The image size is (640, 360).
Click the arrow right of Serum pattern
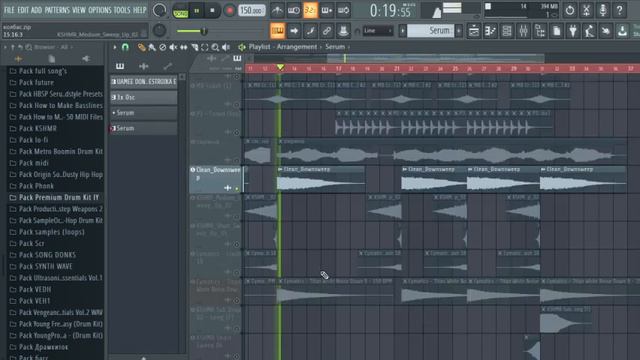point(459,31)
